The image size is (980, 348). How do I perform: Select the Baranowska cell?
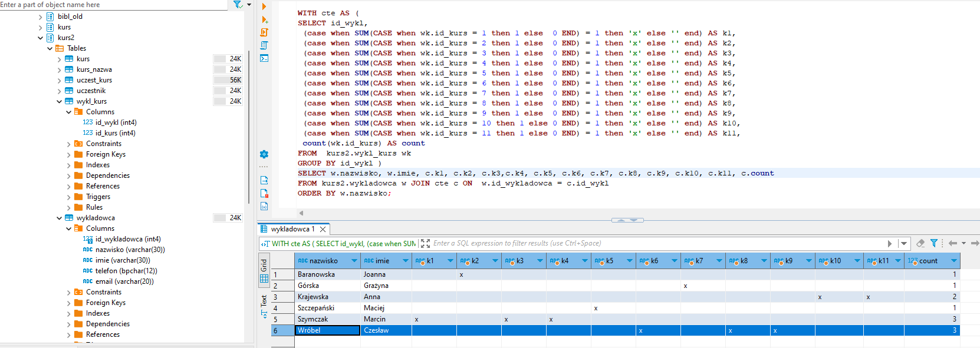coord(327,274)
